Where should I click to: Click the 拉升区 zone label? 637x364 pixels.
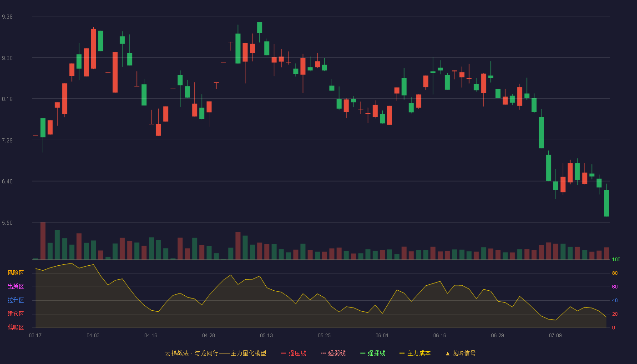15,300
